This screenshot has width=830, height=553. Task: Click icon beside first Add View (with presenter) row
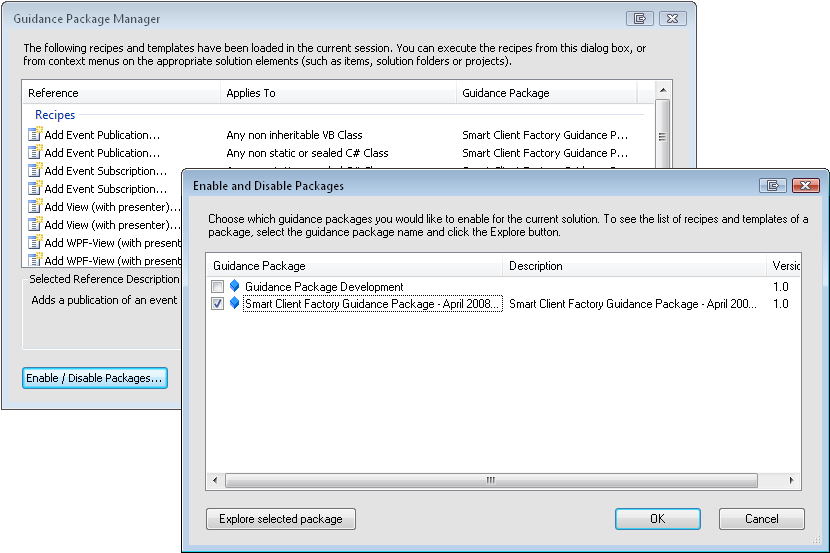[35, 206]
